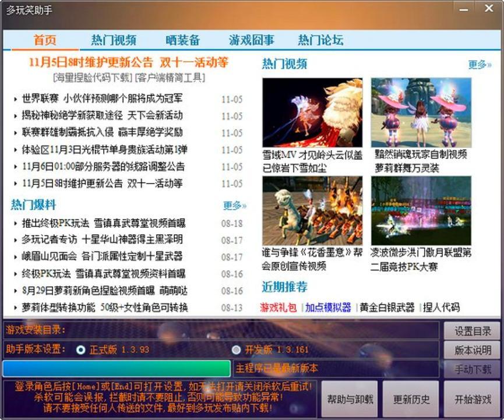This screenshot has height=420, width=504.
Task: Click the 版本说明 button
Action: [x=473, y=350]
